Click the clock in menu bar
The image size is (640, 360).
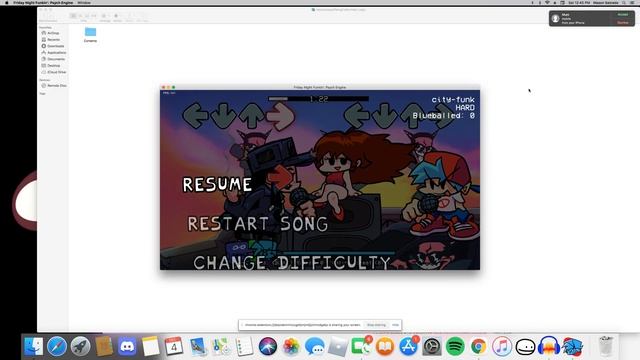[x=579, y=2]
